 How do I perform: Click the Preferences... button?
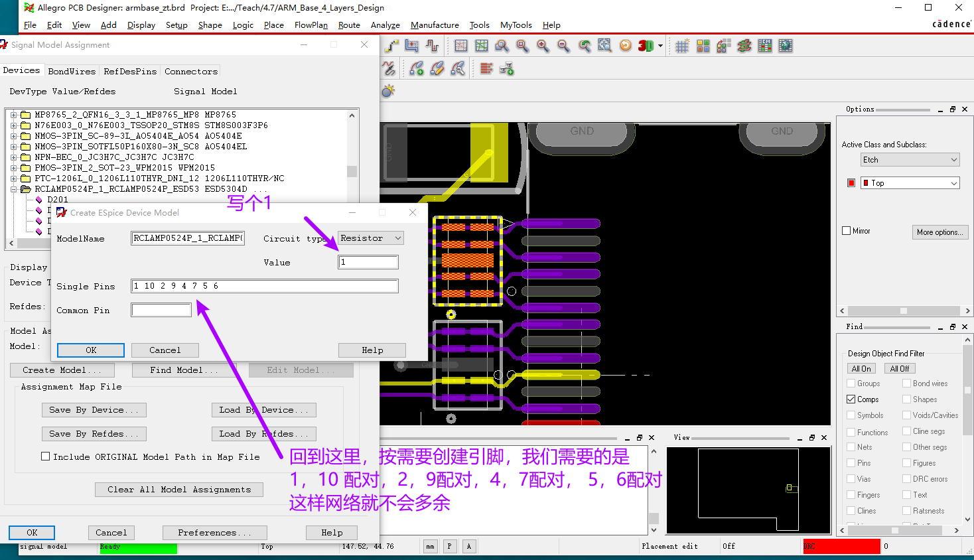pos(214,533)
